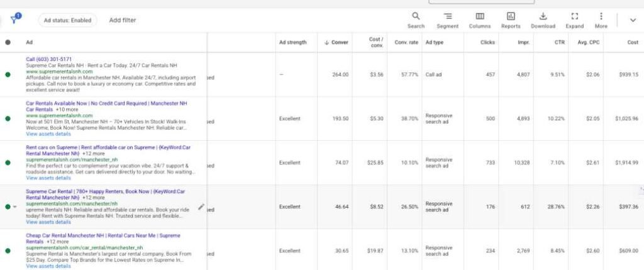644x270 pixels.
Task: Sort by the Conversions column header
Action: click(336, 42)
